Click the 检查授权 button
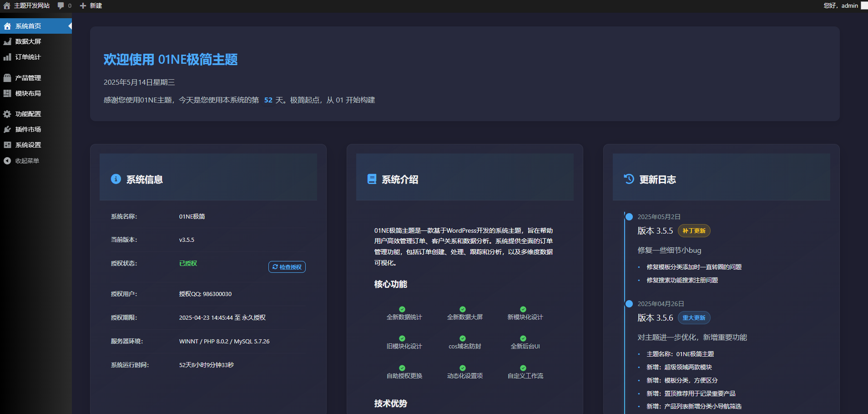Screen dimensions: 868x414 tap(287, 267)
